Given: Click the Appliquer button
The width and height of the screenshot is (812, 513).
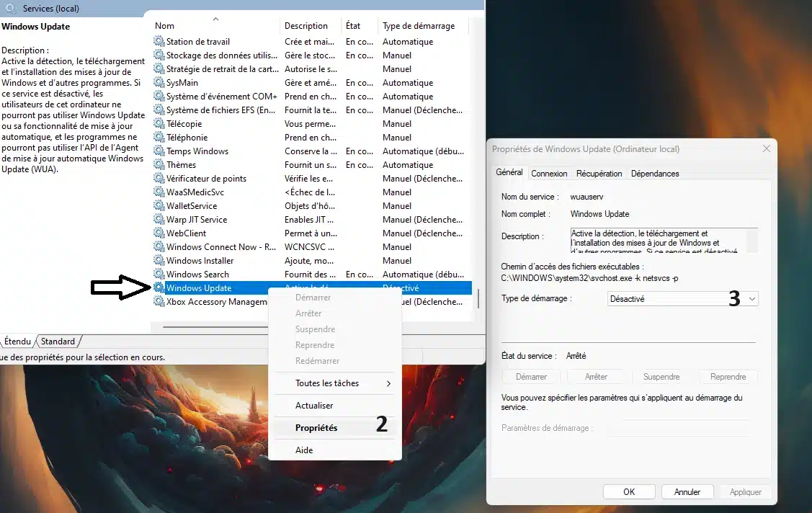Looking at the screenshot, I should (745, 492).
